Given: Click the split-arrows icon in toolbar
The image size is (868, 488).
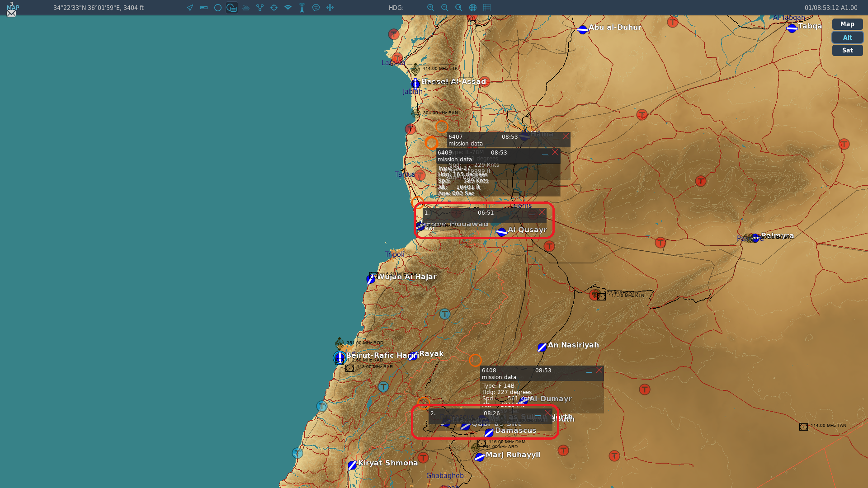Looking at the screenshot, I should tap(330, 8).
